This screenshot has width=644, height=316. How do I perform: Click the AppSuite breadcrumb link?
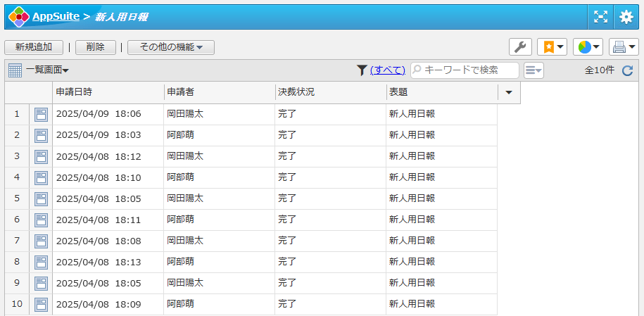(x=56, y=16)
